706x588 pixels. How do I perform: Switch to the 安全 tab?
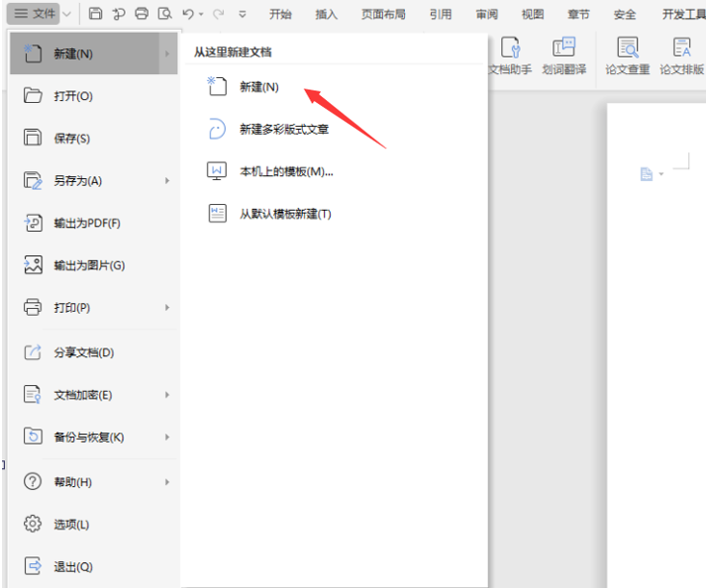[x=625, y=15]
